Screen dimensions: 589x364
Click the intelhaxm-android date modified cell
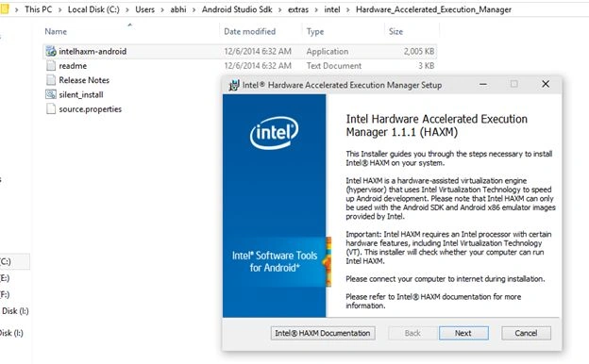click(258, 52)
